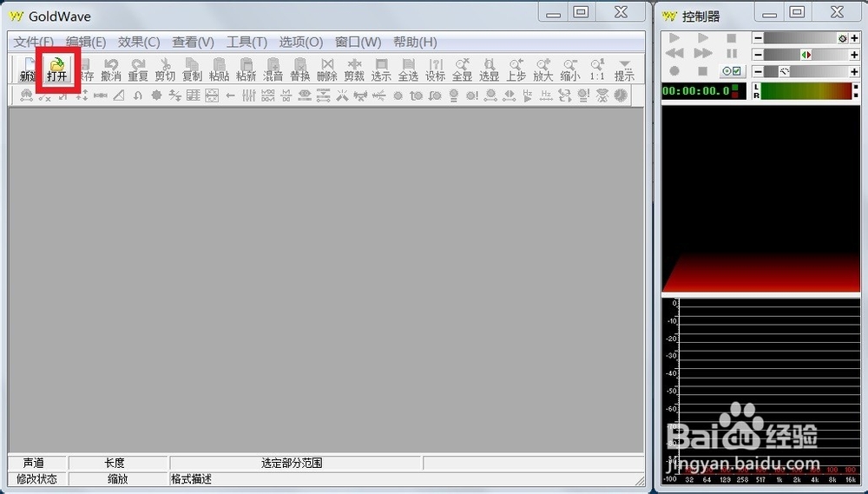This screenshot has width=868, height=494.
Task: Click the 保存 (Save) toolbar icon
Action: 85,69
